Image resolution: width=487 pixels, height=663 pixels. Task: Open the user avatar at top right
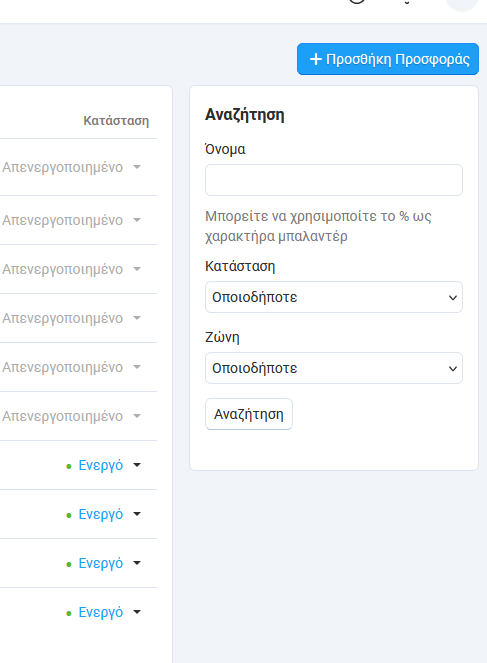(x=462, y=3)
